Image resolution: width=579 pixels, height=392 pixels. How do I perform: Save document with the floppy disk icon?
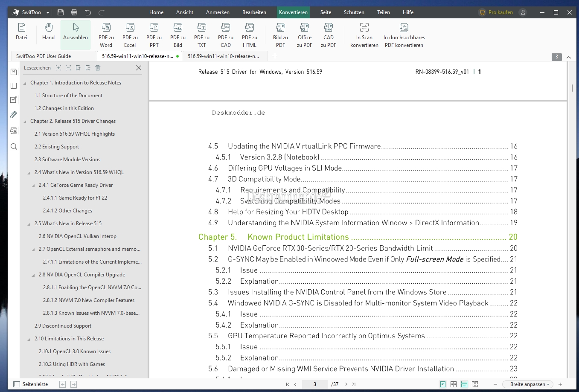tap(61, 12)
